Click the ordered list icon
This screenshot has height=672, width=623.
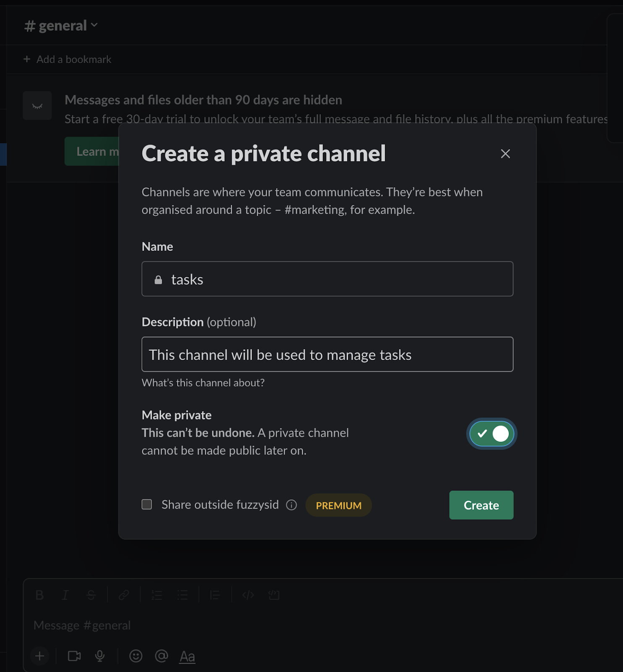click(x=157, y=595)
